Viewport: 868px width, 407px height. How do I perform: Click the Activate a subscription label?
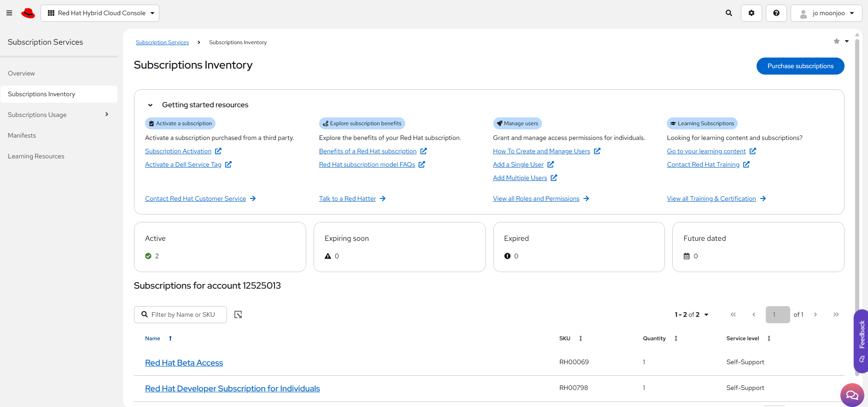(180, 123)
